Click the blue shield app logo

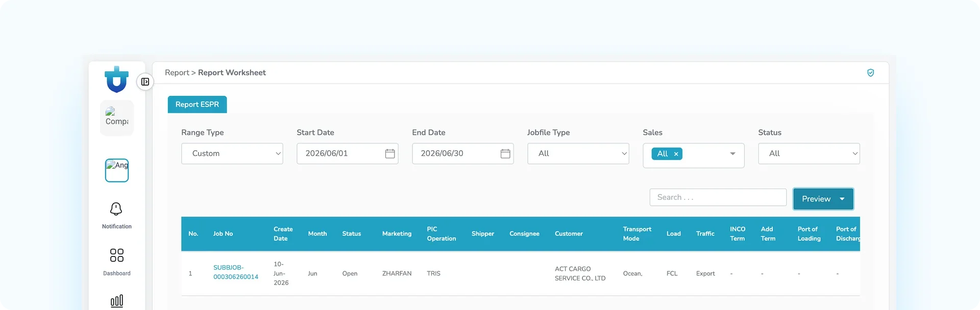[116, 80]
